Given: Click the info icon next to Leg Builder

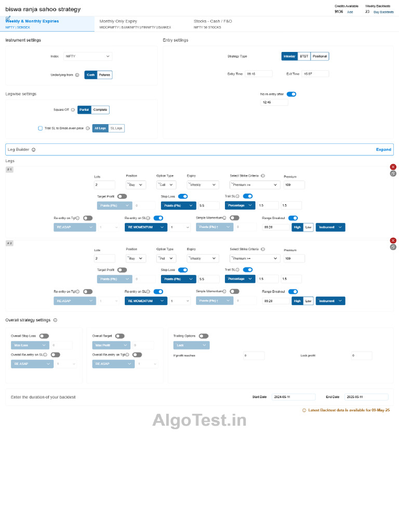Looking at the screenshot, I should point(34,150).
